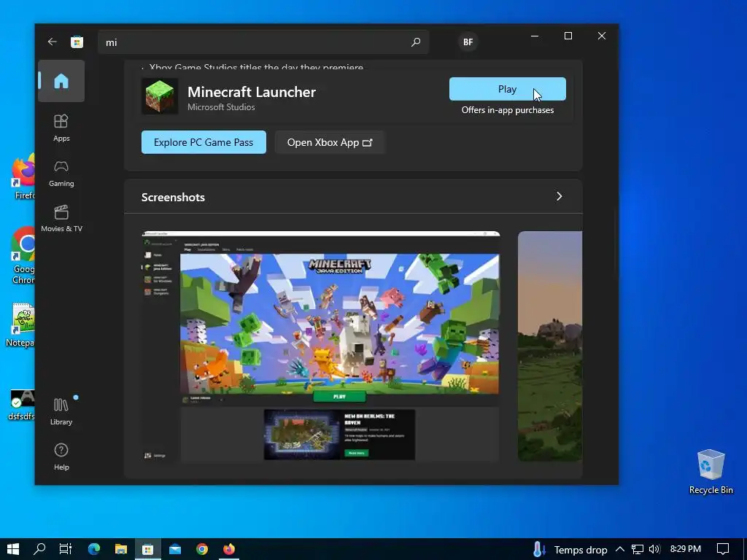Show hidden system tray icons
Screen dimensions: 747x560
pyautogui.click(x=620, y=549)
